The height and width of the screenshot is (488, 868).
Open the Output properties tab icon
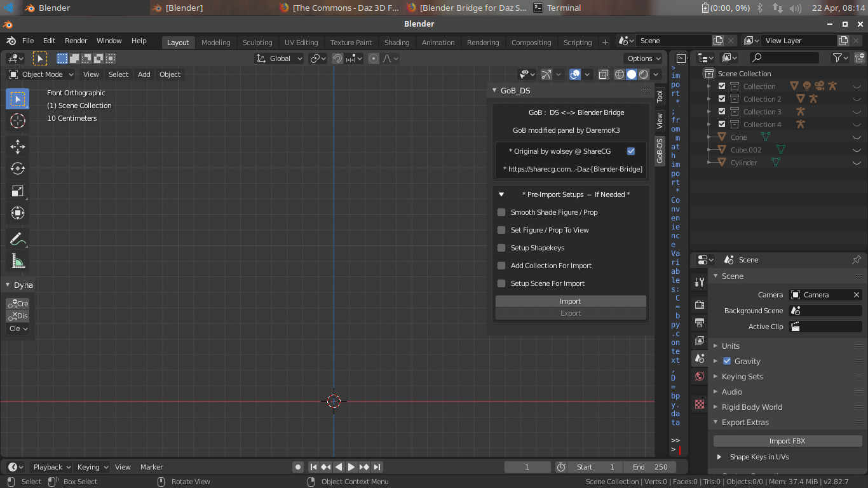pyautogui.click(x=700, y=323)
